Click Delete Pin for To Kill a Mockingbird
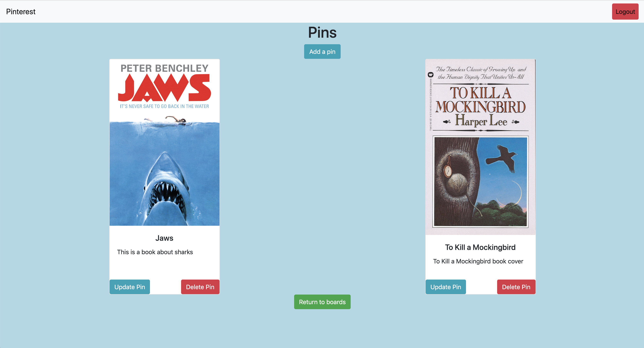 [x=516, y=287]
